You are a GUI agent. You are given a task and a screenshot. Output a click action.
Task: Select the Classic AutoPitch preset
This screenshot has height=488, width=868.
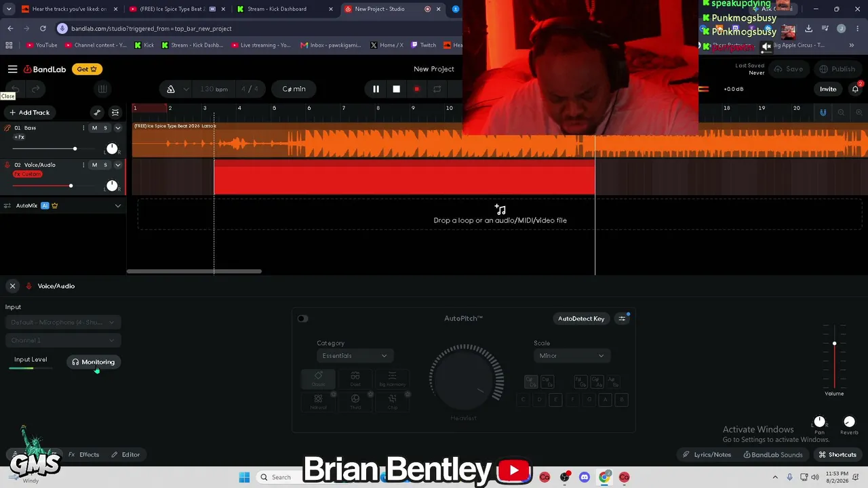tap(319, 379)
